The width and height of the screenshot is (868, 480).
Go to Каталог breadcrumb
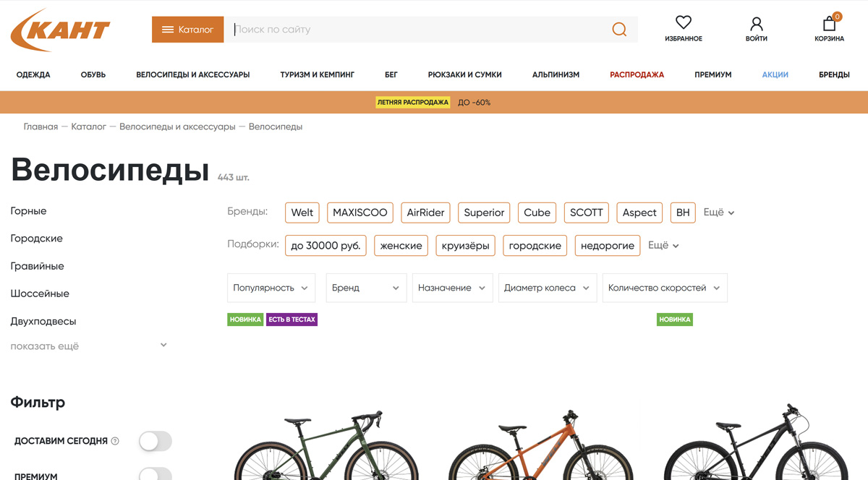pyautogui.click(x=89, y=127)
